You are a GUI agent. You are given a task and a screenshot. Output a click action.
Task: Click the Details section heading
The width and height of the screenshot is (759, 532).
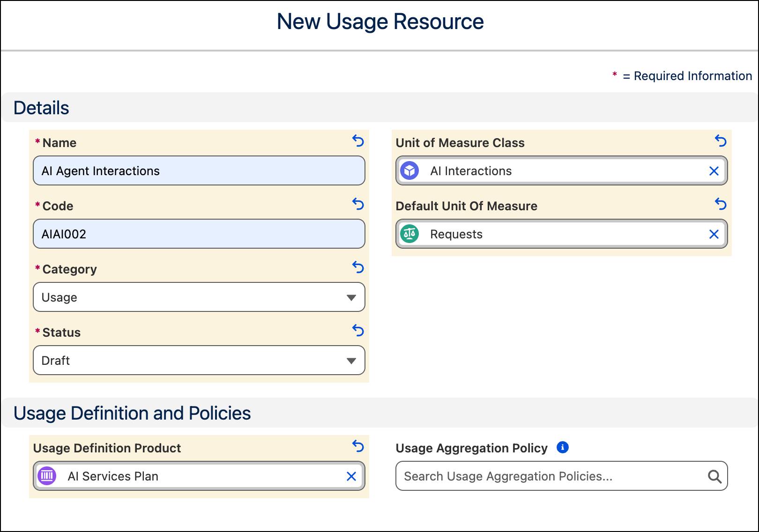click(41, 108)
